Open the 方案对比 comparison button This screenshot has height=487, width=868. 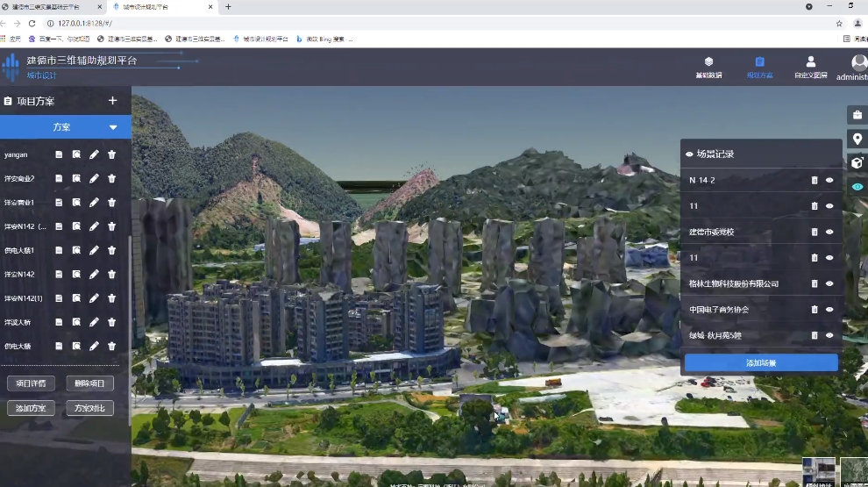(89, 408)
